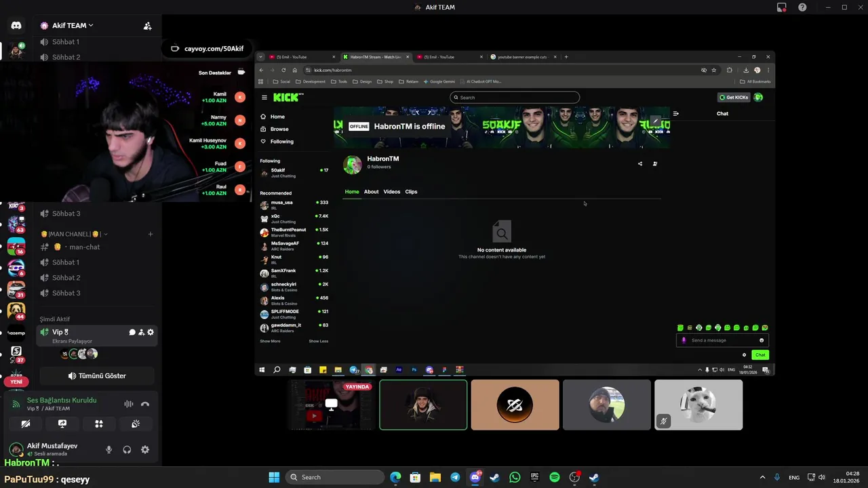Open the YAYINDA live stream tile
This screenshot has height=488, width=868.
click(332, 405)
